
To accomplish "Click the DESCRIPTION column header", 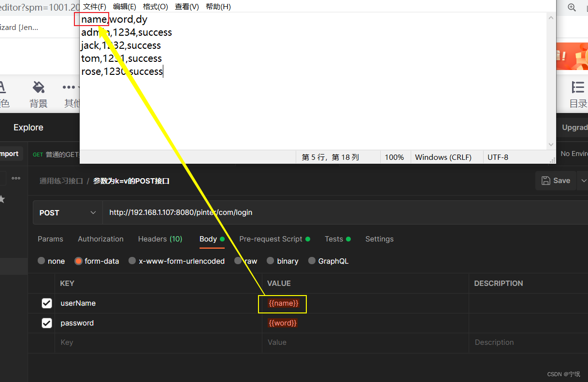I will [x=499, y=283].
